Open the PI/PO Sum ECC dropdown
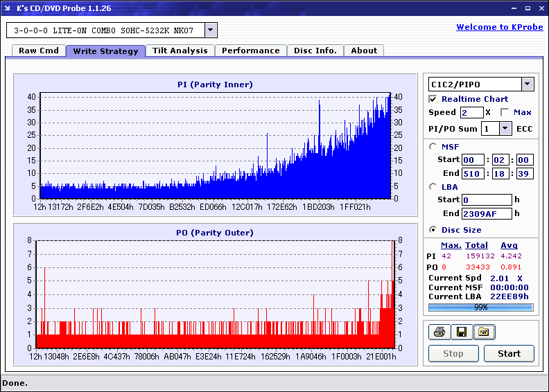 click(x=505, y=128)
